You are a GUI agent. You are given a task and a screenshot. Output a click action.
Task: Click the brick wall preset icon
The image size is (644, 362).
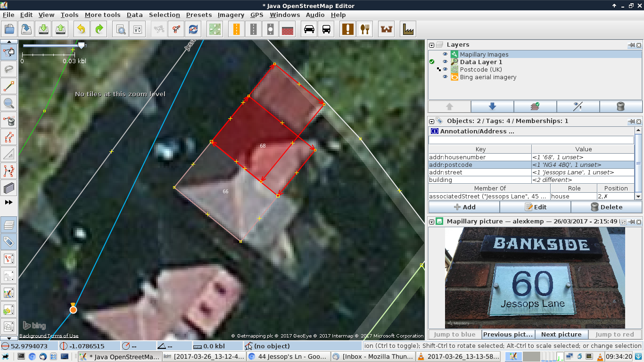tap(287, 29)
